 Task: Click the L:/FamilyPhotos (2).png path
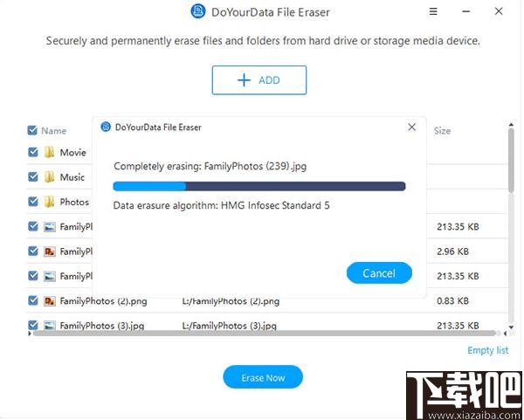tap(231, 301)
